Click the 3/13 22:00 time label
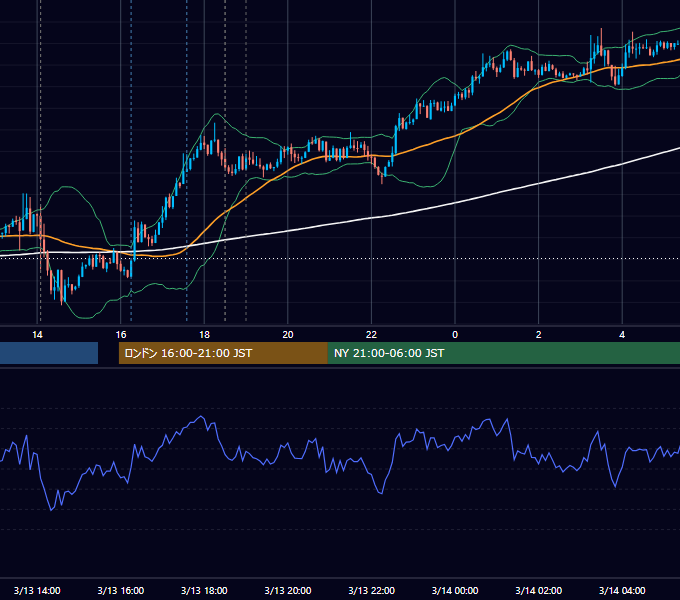 [372, 590]
